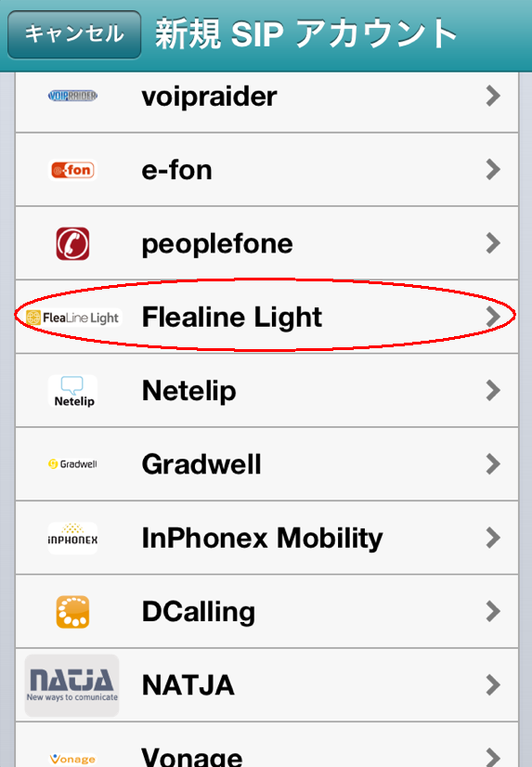This screenshot has height=767, width=532.
Task: Tap the DCalling orange dial icon
Action: pyautogui.click(x=72, y=611)
